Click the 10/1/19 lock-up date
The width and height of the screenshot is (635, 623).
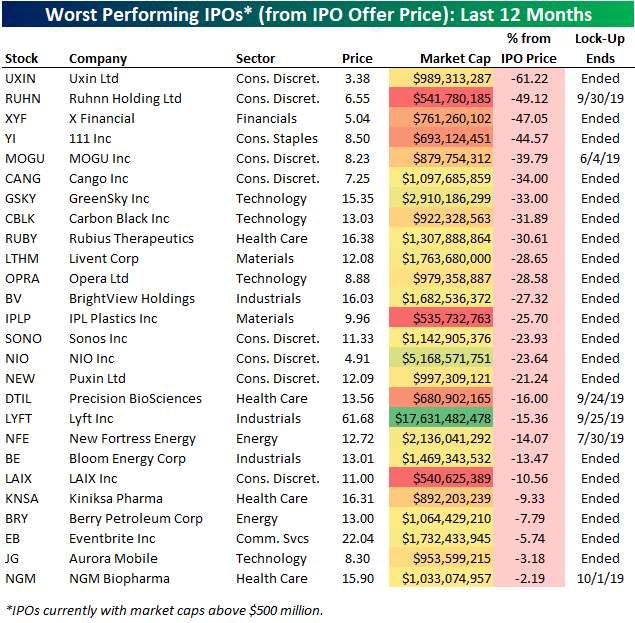click(600, 579)
